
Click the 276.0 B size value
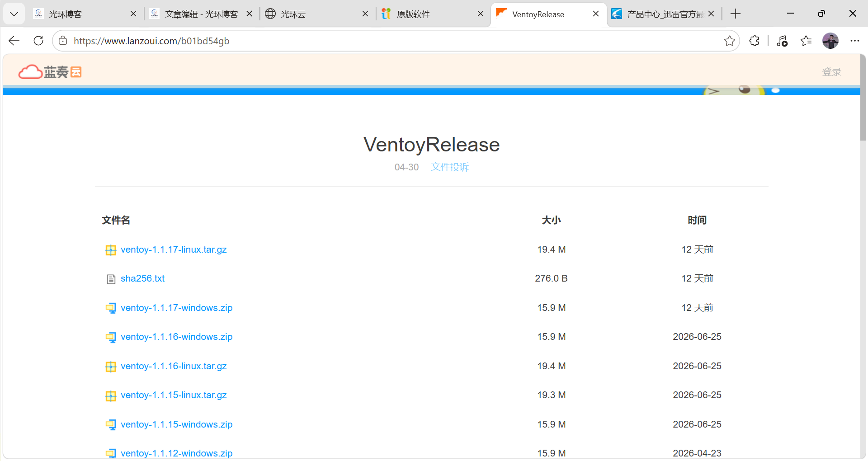click(552, 278)
